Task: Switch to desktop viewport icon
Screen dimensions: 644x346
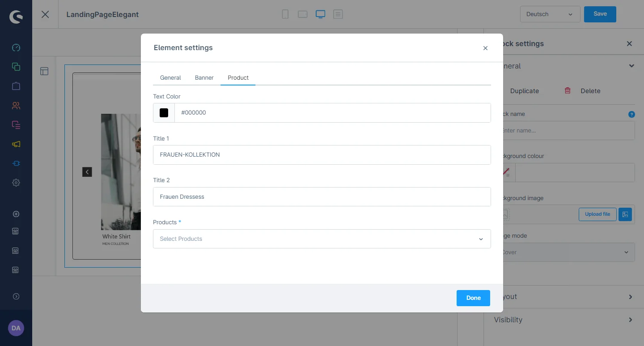Action: click(x=320, y=14)
